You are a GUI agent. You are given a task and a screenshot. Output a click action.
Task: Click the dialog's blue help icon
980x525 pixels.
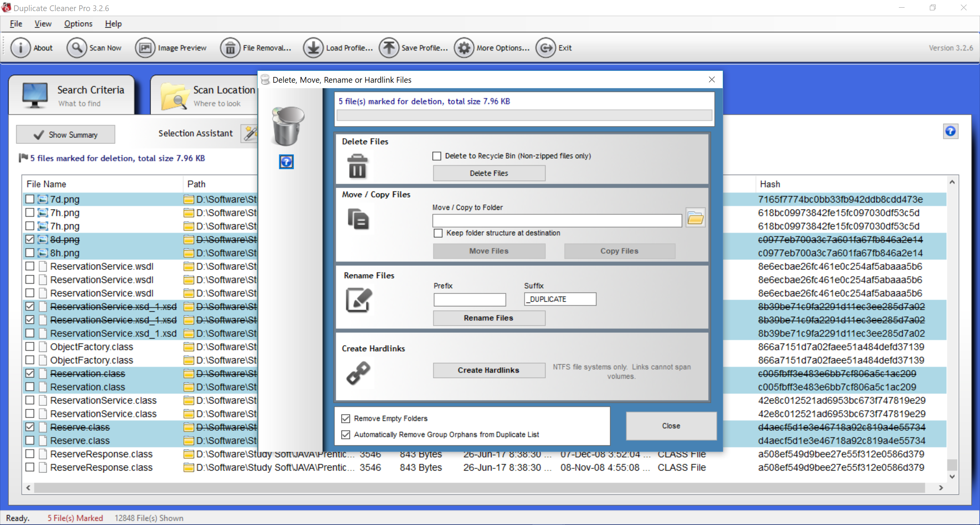point(286,162)
